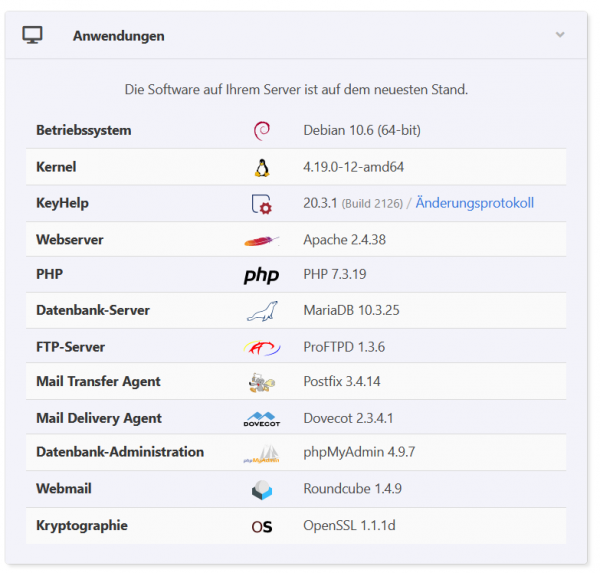Viewport: 600px width, 573px height.
Task: Click the Betriebssystem row label
Action: point(83,130)
